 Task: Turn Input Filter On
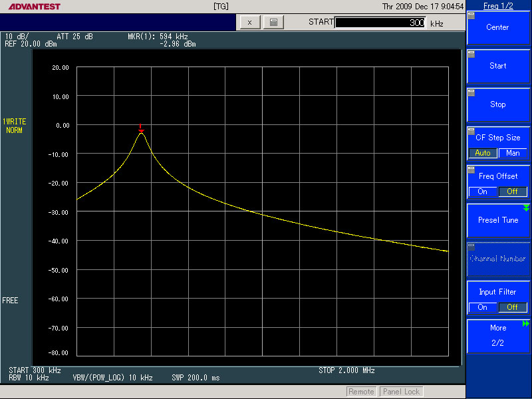click(483, 307)
